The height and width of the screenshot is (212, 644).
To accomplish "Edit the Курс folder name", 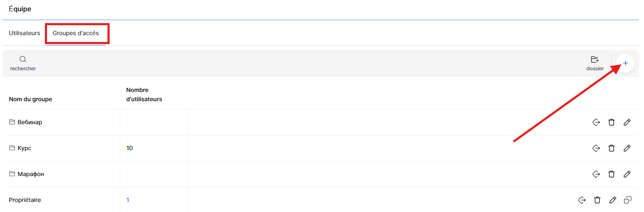I will click(x=627, y=148).
